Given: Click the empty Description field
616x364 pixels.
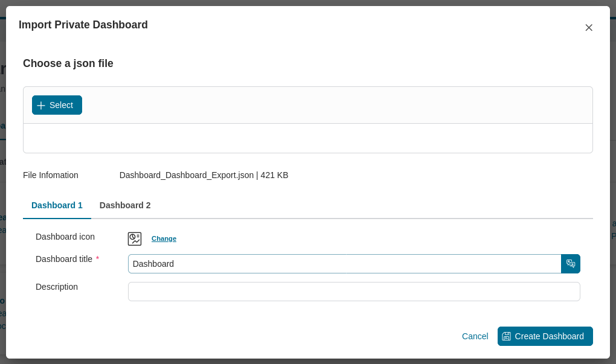Looking at the screenshot, I should pos(353,291).
